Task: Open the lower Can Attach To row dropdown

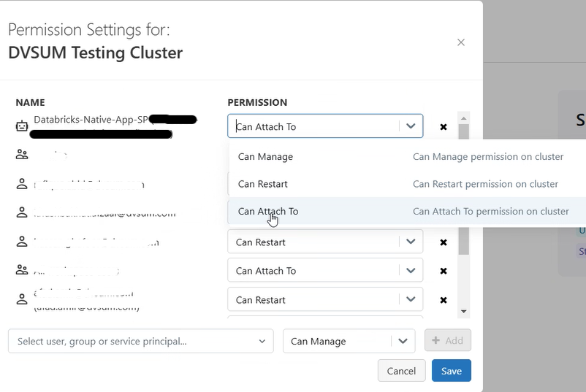Action: pyautogui.click(x=325, y=270)
